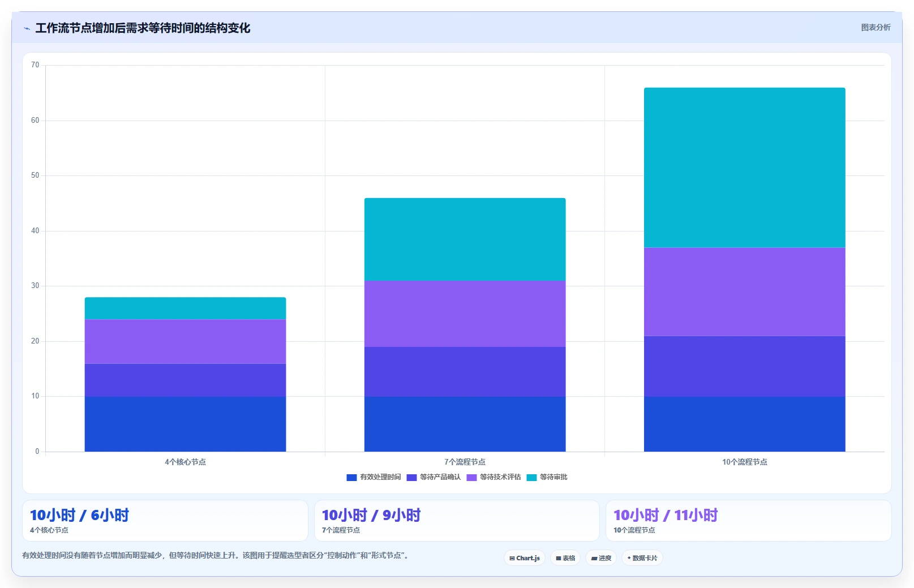Click the 10小时 / 9小时 card value
The width and height of the screenshot is (914, 588).
click(x=371, y=515)
